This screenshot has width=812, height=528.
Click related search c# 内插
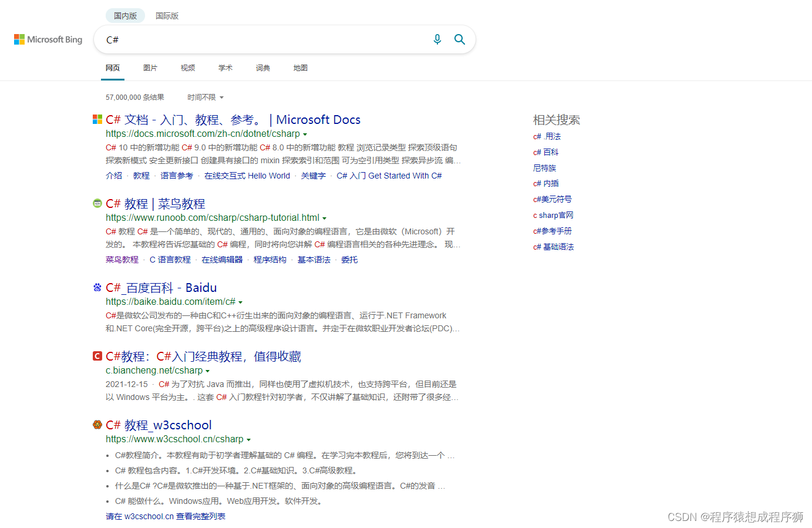[x=546, y=183]
